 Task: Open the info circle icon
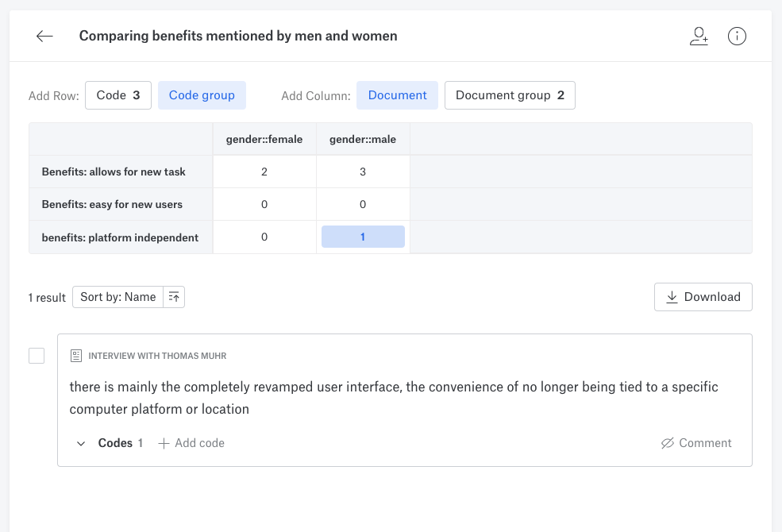pyautogui.click(x=737, y=36)
